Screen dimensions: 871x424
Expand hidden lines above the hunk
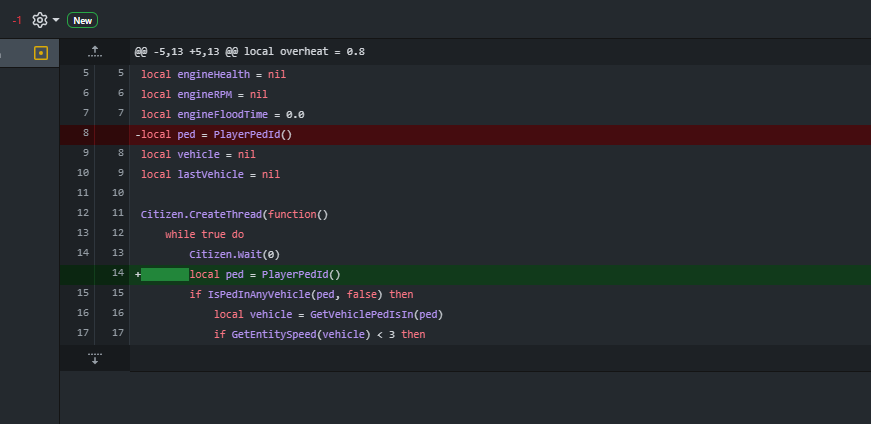click(95, 51)
